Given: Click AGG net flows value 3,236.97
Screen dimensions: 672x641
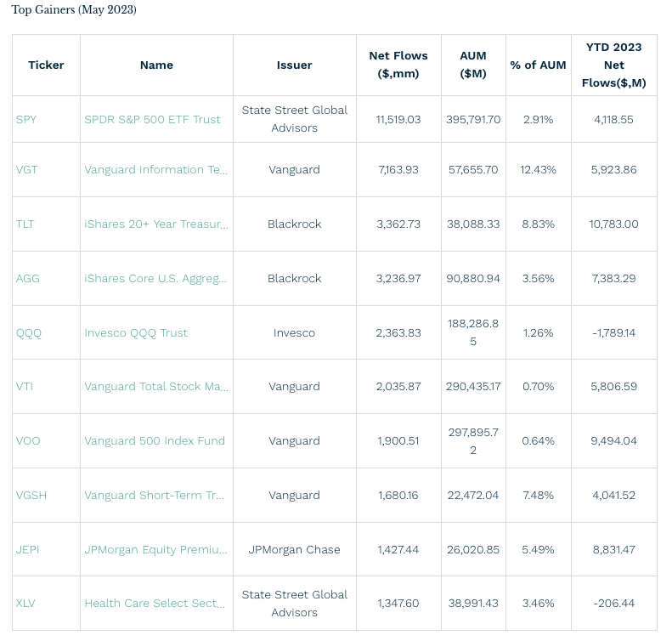Looking at the screenshot, I should (398, 279).
